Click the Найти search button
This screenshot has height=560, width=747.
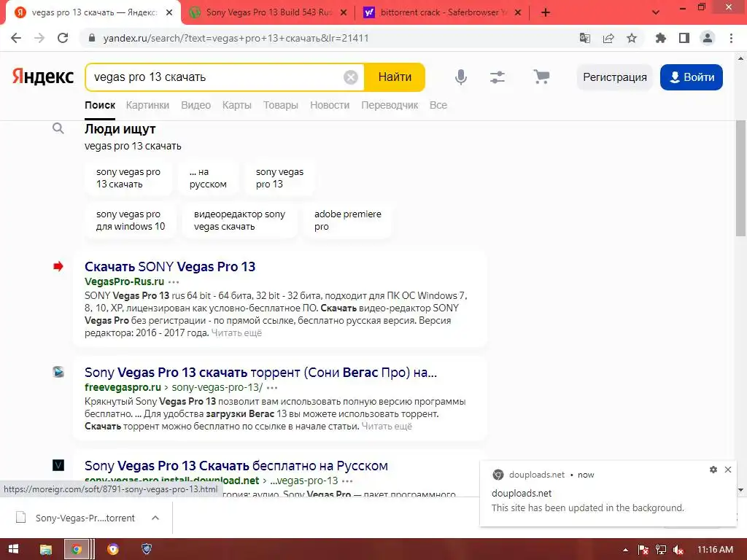click(x=395, y=77)
